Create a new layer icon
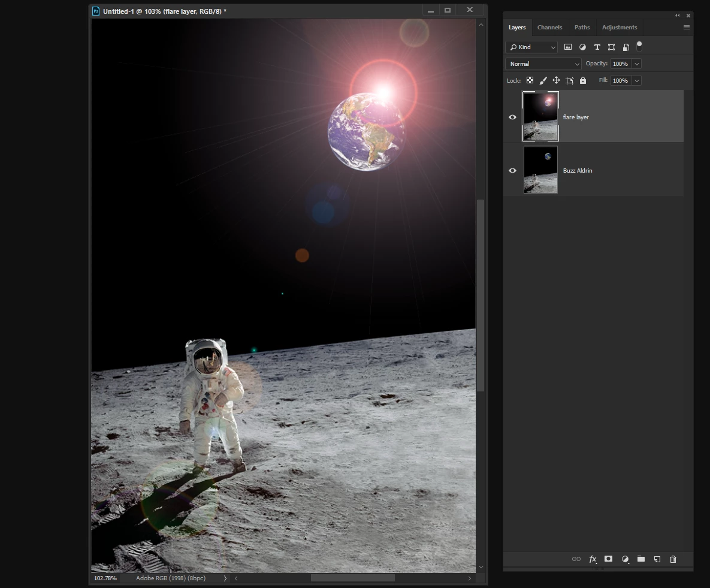The width and height of the screenshot is (710, 588). click(657, 559)
